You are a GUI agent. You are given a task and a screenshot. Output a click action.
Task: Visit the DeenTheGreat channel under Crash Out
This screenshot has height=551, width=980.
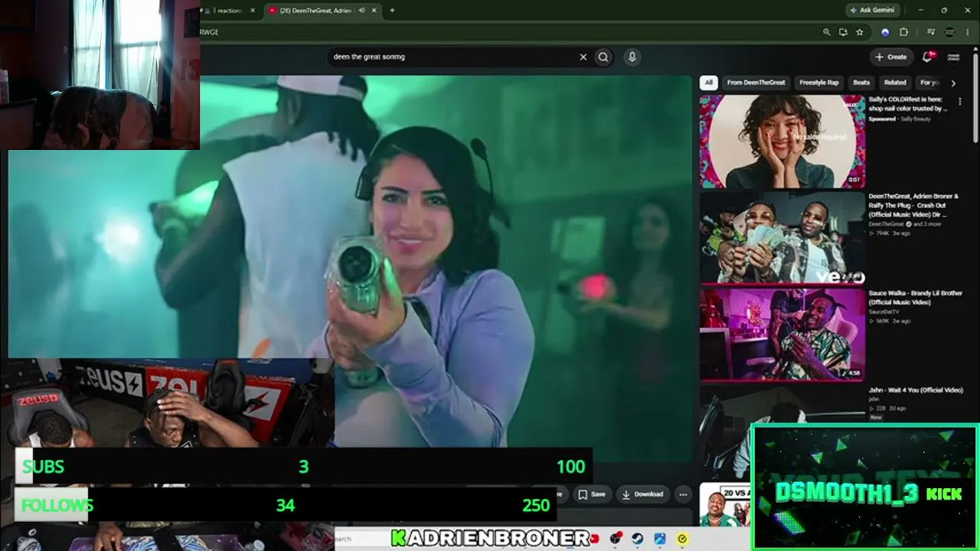(x=886, y=224)
